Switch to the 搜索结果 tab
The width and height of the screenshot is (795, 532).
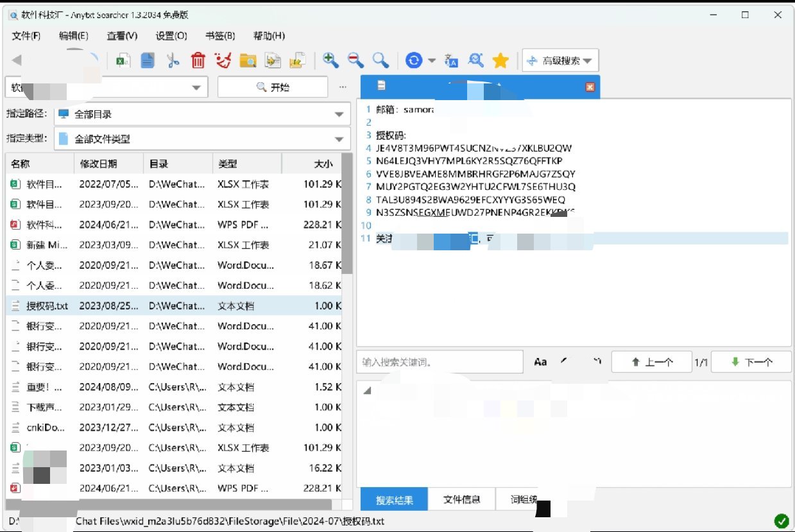[395, 500]
